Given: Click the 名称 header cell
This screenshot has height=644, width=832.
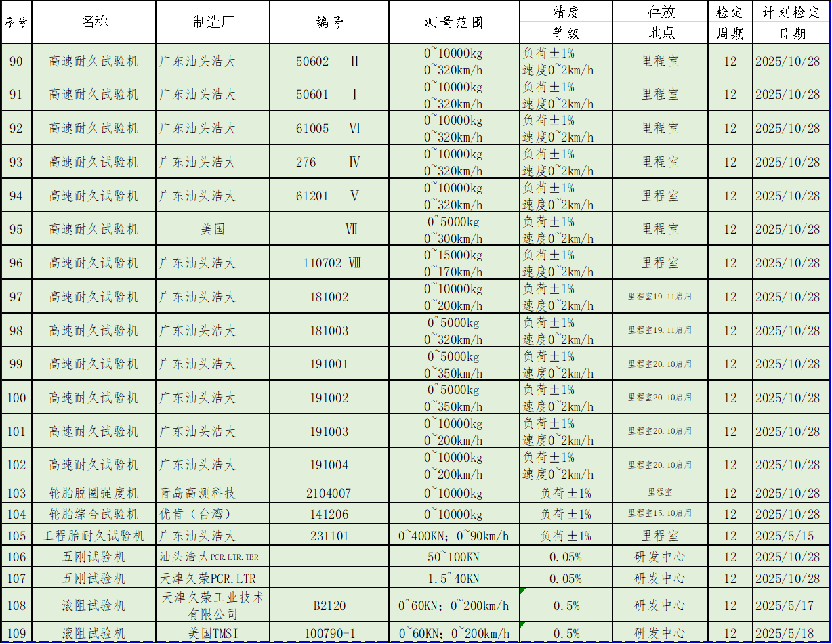Looking at the screenshot, I should (x=93, y=22).
